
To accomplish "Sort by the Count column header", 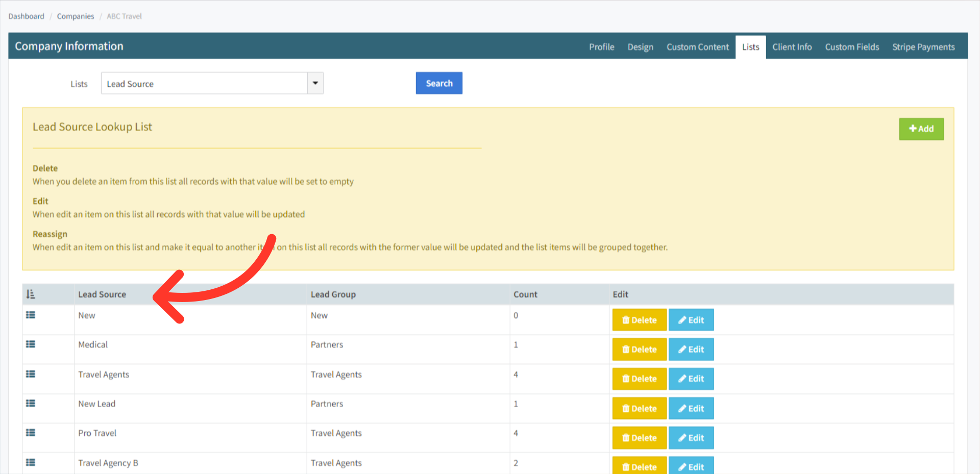I will 525,294.
